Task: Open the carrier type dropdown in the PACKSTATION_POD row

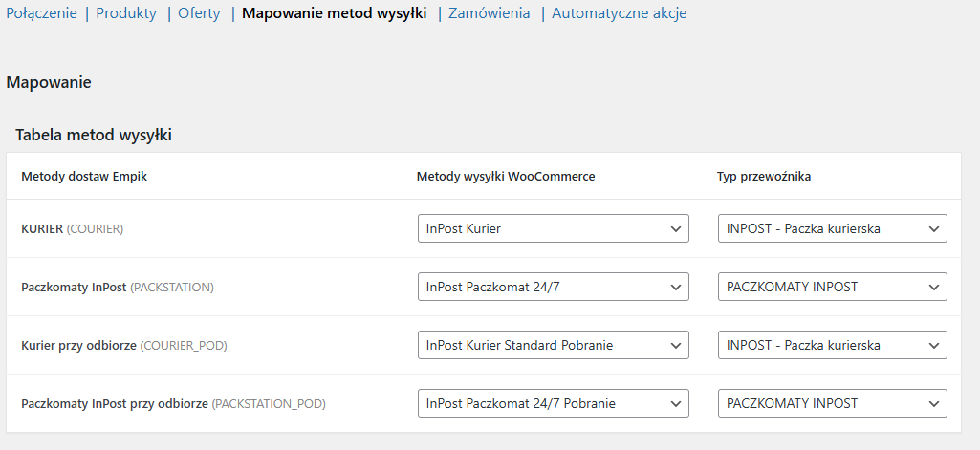Action: click(832, 403)
